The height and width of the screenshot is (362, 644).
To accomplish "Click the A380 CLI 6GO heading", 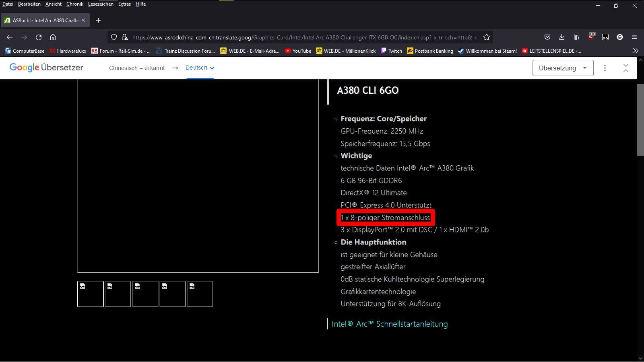I will pyautogui.click(x=368, y=90).
